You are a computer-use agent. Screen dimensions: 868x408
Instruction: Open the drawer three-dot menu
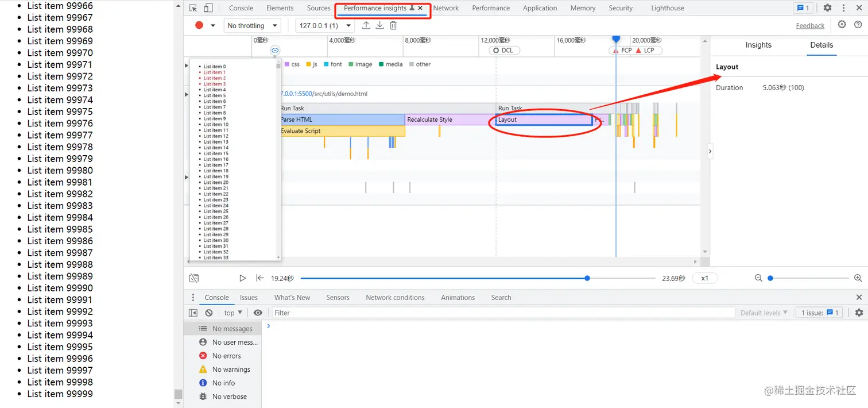(x=193, y=298)
